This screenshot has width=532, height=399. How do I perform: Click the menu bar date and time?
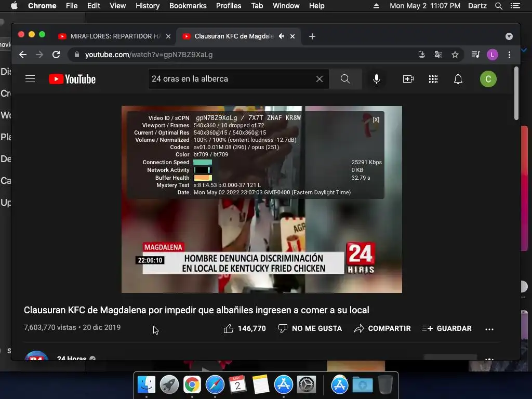[x=425, y=6]
